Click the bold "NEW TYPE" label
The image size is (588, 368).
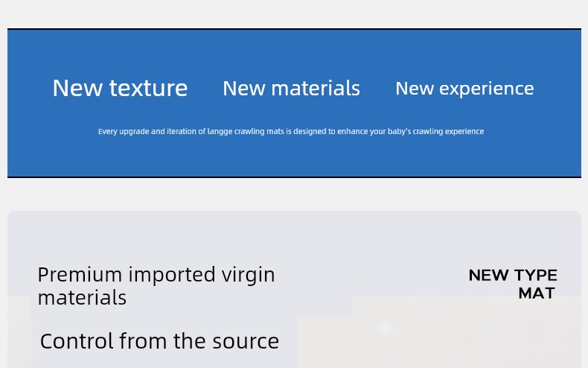pos(513,276)
